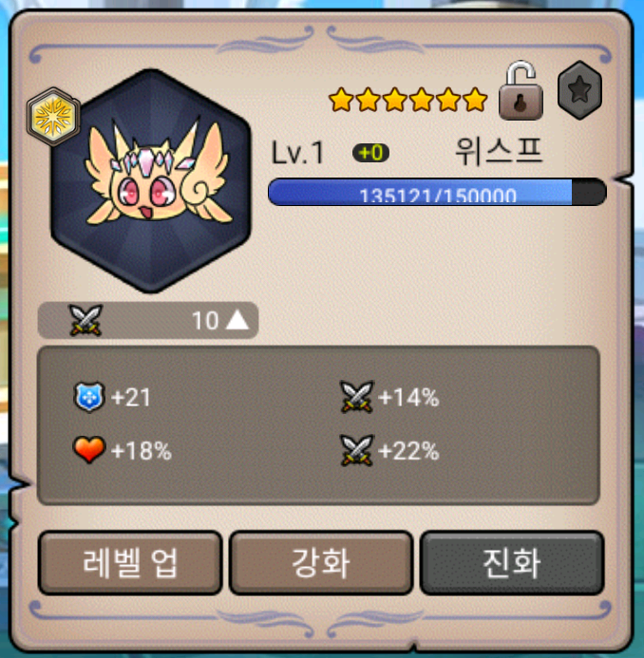The height and width of the screenshot is (658, 644).
Task: Click the swords icon next to +22%
Action: coord(357,451)
